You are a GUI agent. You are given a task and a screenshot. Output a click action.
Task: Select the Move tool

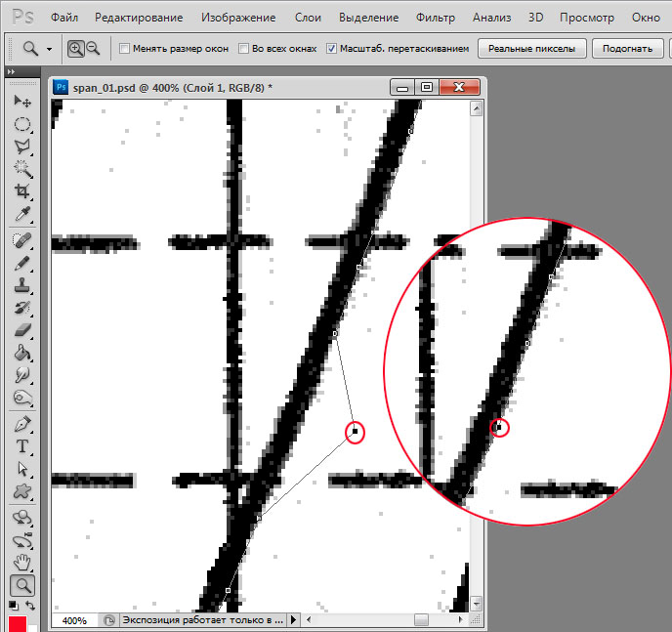(21, 102)
